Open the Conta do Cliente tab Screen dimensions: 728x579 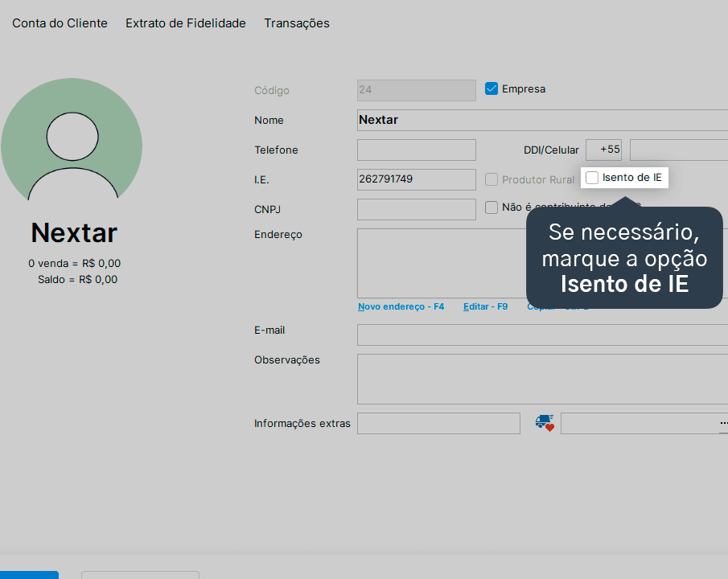60,23
